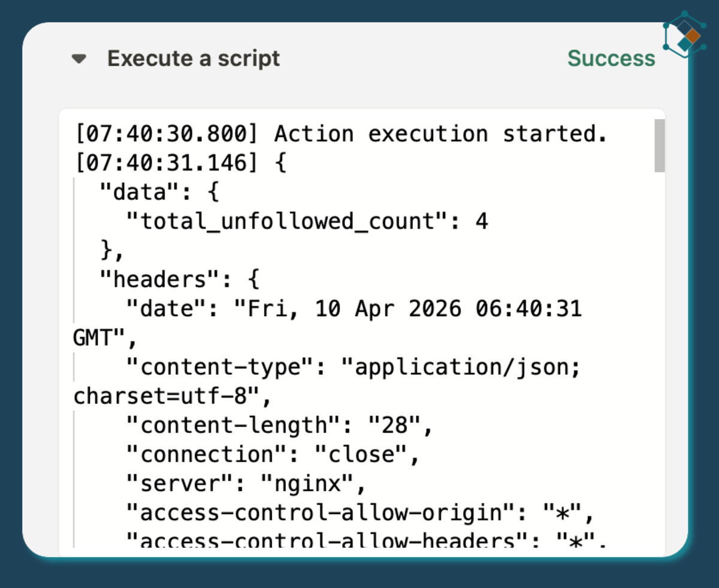
Task: Click the Execute a script title
Action: click(194, 59)
